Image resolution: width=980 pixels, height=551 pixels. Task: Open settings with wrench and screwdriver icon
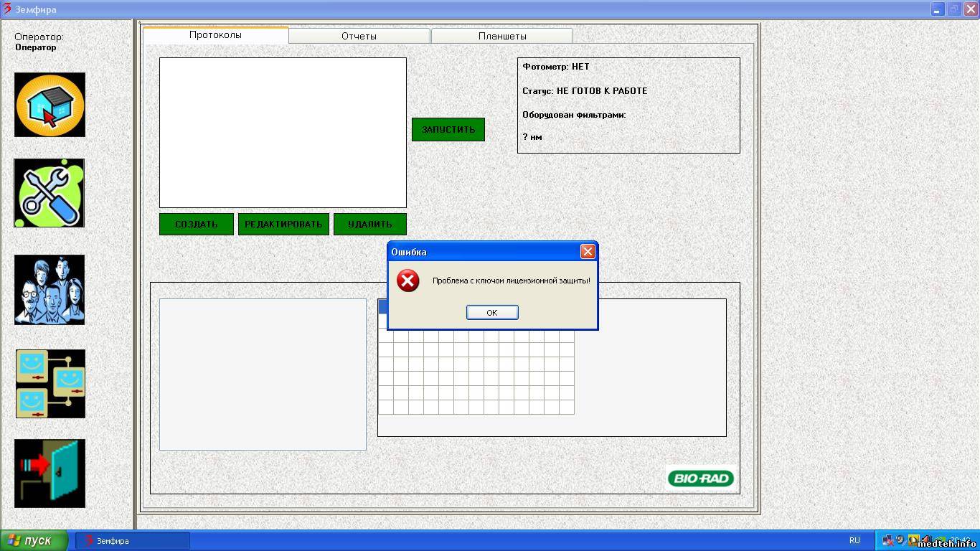click(49, 193)
